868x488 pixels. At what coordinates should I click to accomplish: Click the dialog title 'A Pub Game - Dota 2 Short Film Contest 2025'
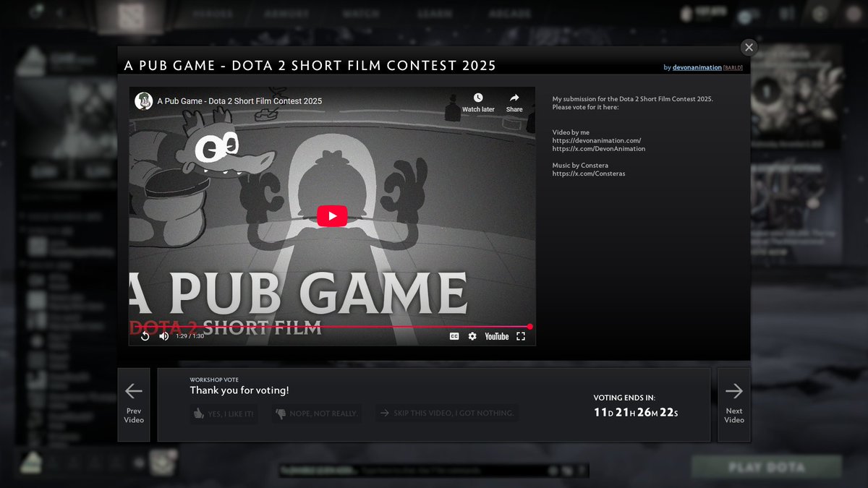coord(310,66)
